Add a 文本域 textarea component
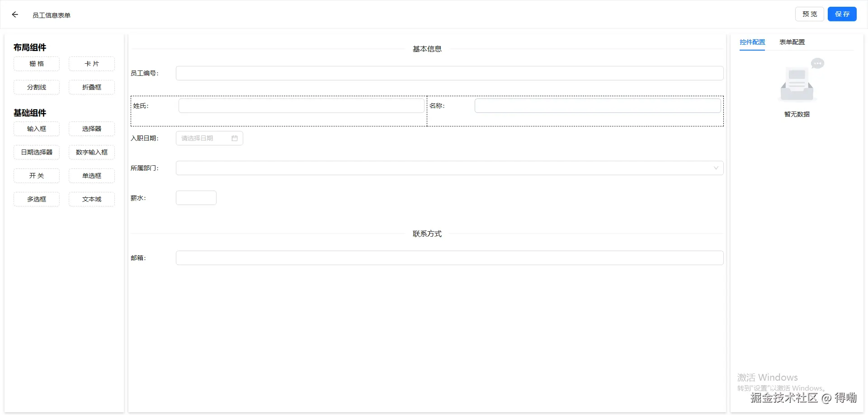The image size is (868, 415). pos(92,199)
